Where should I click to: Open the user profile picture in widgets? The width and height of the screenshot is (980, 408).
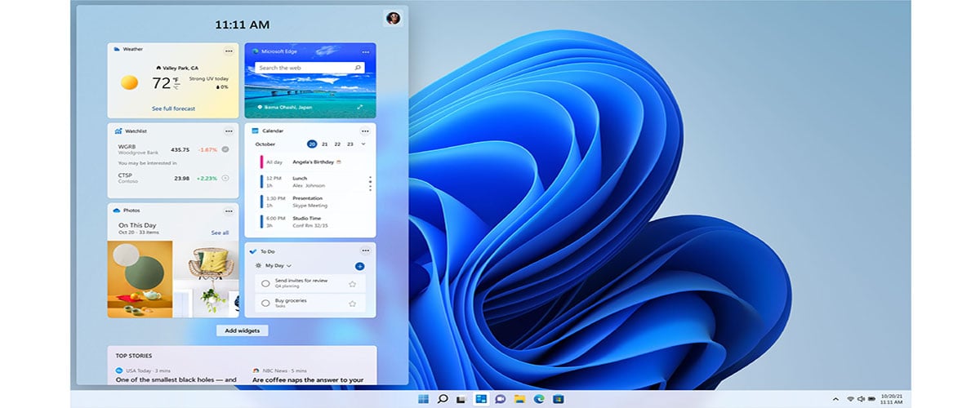click(x=393, y=18)
